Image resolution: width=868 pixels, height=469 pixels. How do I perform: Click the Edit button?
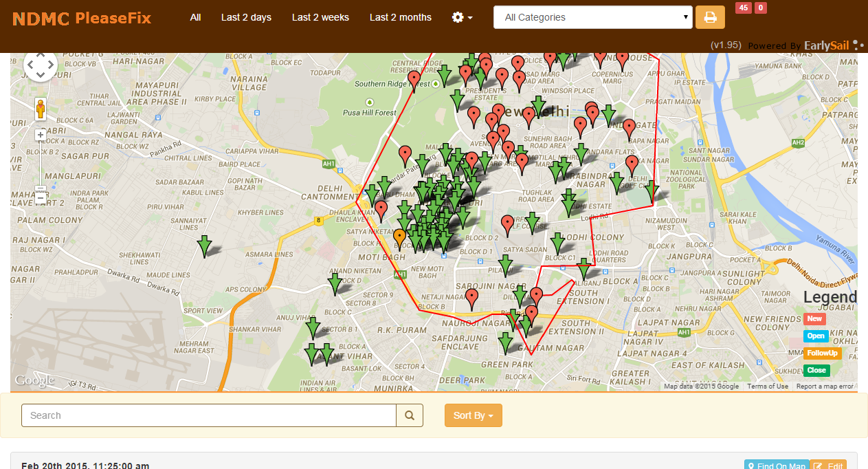828,466
